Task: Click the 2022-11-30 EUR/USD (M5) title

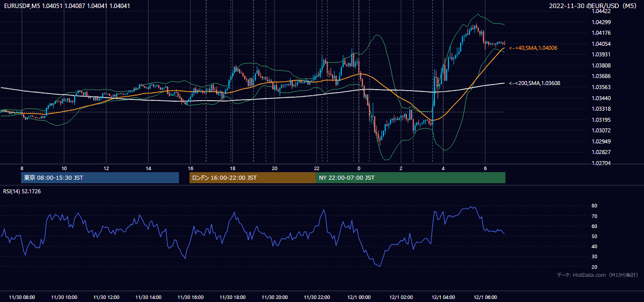Action: click(593, 6)
